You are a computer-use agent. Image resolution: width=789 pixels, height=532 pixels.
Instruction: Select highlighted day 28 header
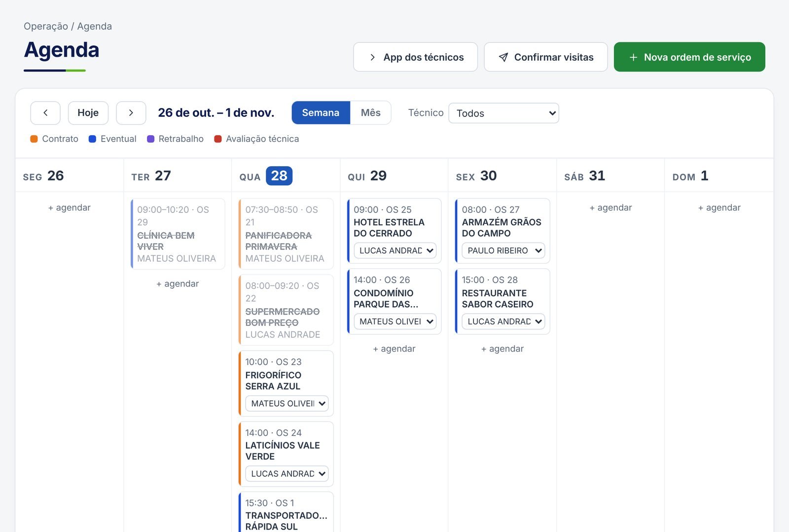(x=279, y=176)
